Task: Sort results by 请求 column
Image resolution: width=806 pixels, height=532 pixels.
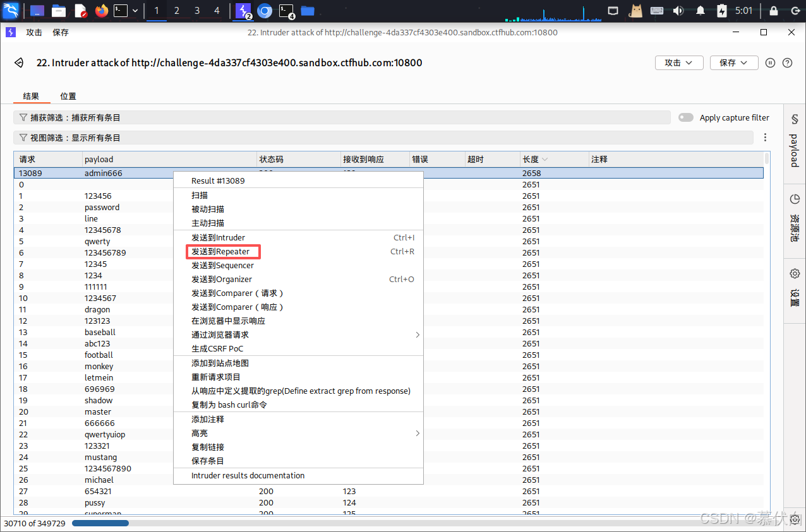Action: [x=48, y=159]
